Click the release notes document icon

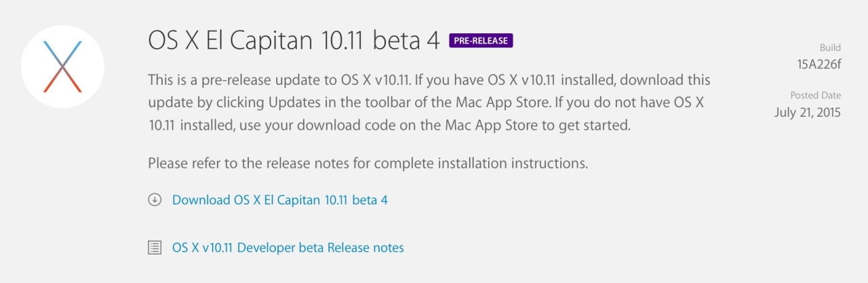[x=155, y=248]
